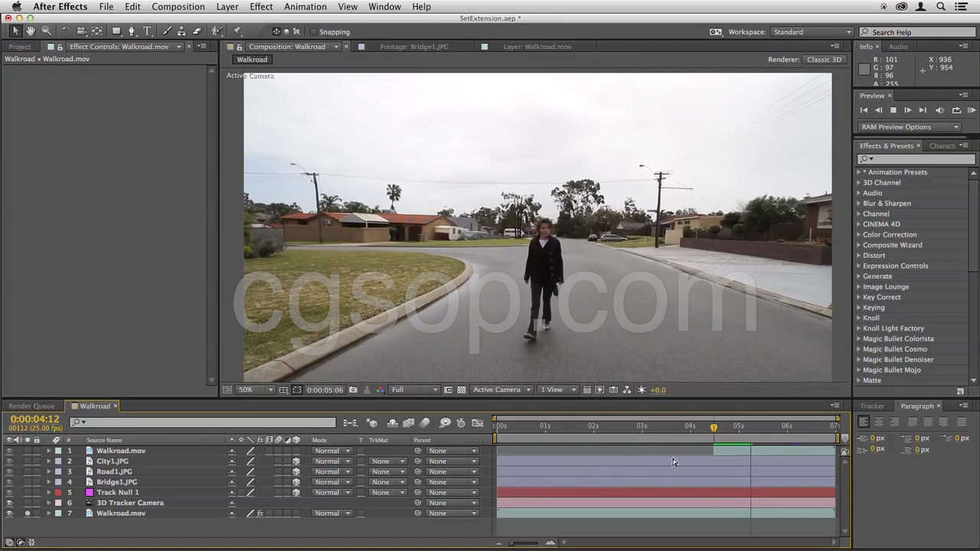Screen dimensions: 980x551
Task: Toggle visibility of 3D Tracker Camera layer
Action: [x=9, y=503]
